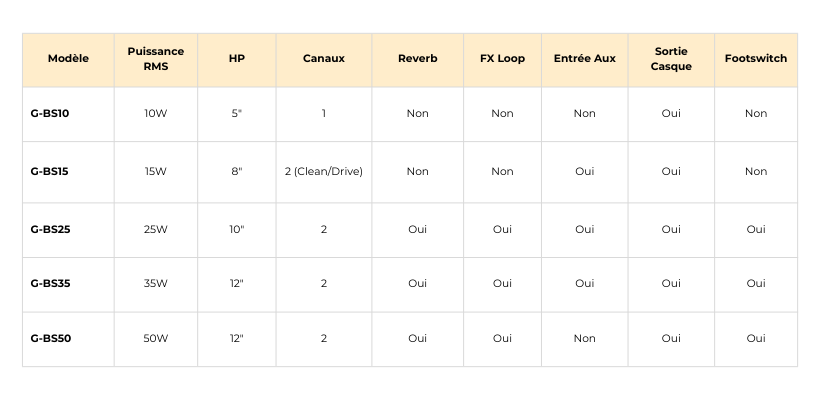Screen dimensions: 816x400
Task: Select the G-BS25 model name
Action: (50, 229)
